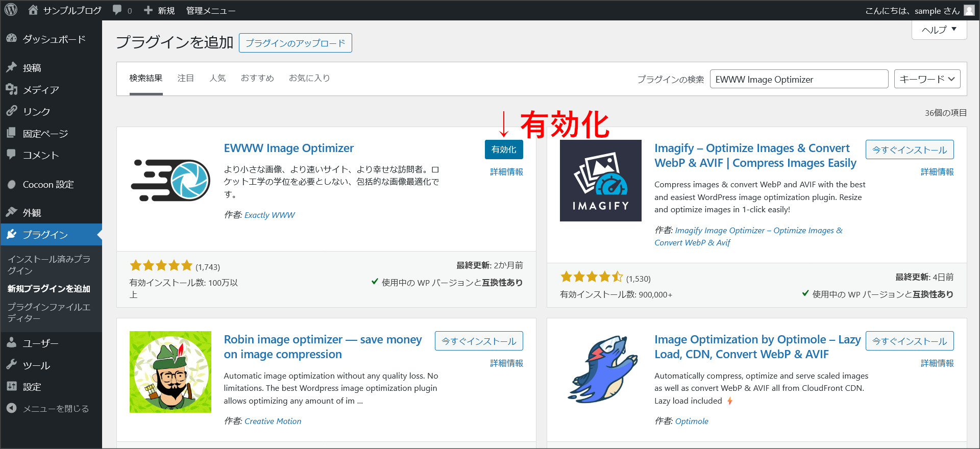Open the Settings (設定) menu
The height and width of the screenshot is (449, 980).
32,387
